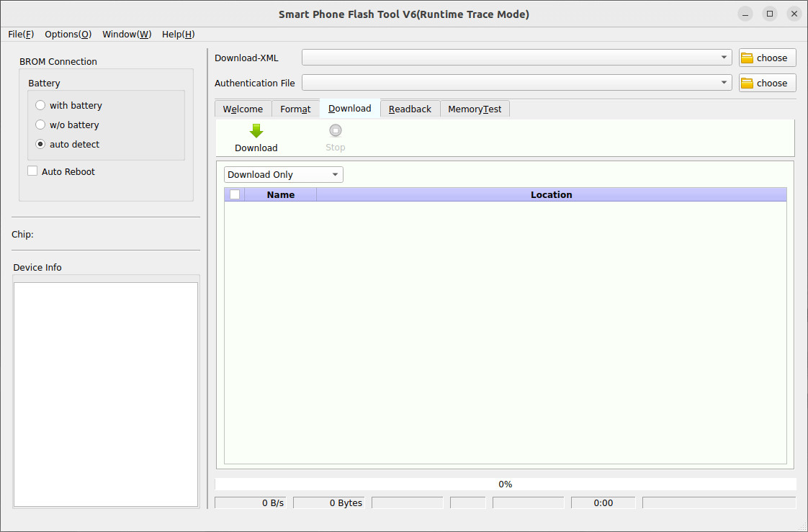The image size is (808, 532).
Task: Expand the Download-XML dropdown list
Action: [x=724, y=57]
